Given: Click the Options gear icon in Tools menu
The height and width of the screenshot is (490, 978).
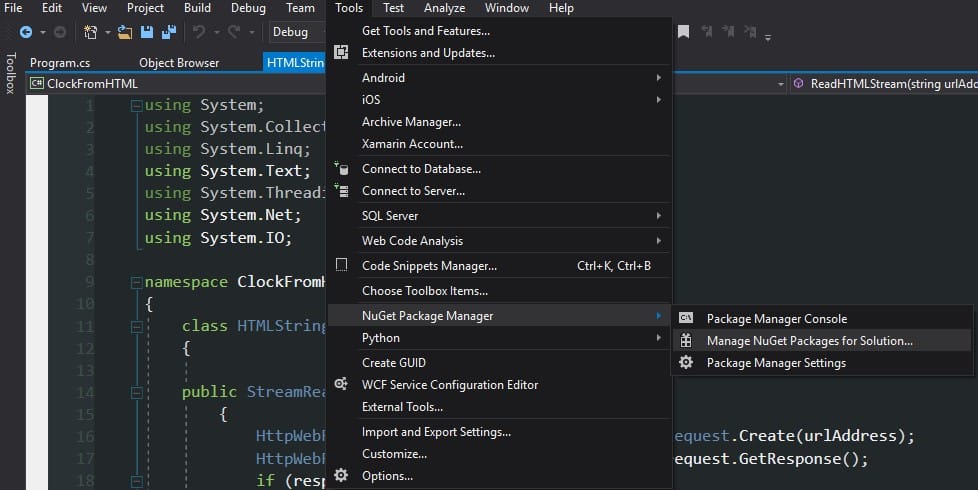Looking at the screenshot, I should coord(341,475).
